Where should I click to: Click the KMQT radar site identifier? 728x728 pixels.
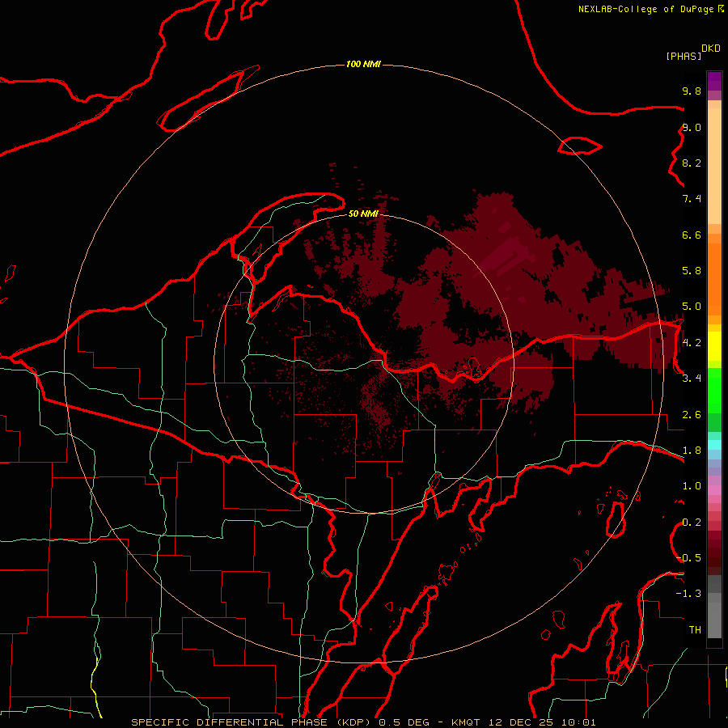tap(466, 722)
